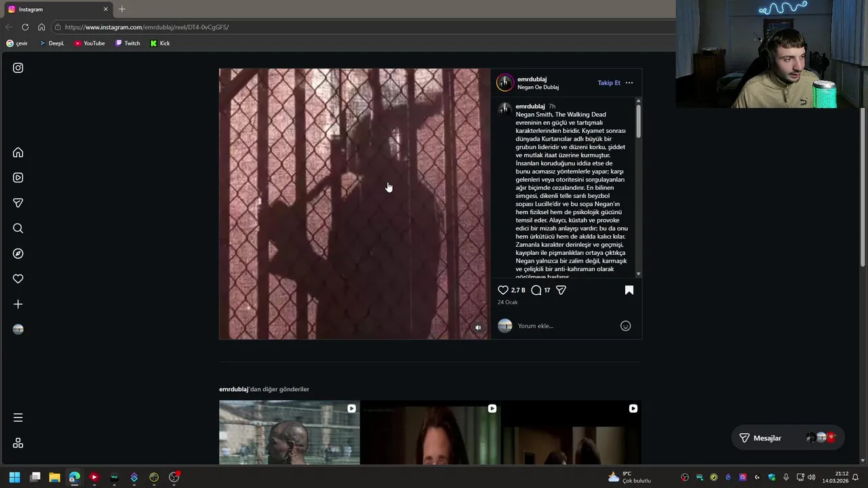The height and width of the screenshot is (488, 868).
Task: Click the caption scrollbar thumb
Action: click(x=639, y=122)
